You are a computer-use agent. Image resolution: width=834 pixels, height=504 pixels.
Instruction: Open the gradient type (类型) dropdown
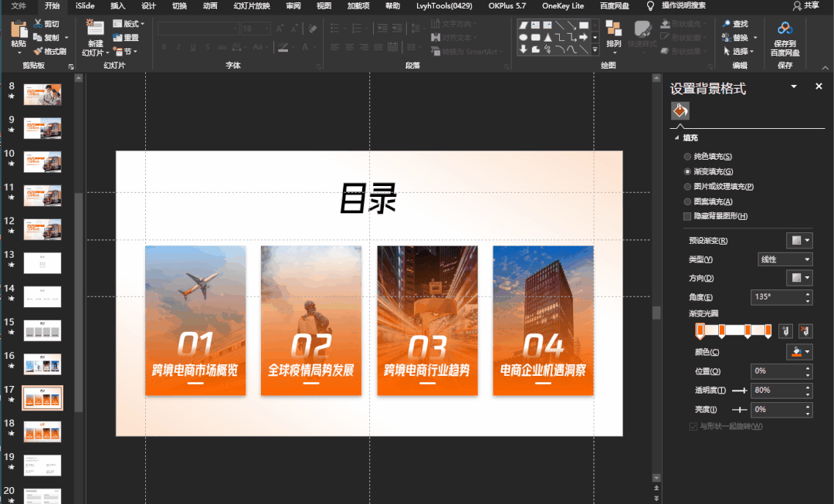[x=785, y=260]
